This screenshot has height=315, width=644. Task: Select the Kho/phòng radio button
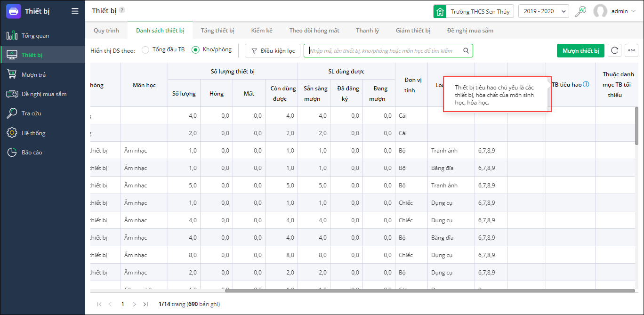(195, 50)
